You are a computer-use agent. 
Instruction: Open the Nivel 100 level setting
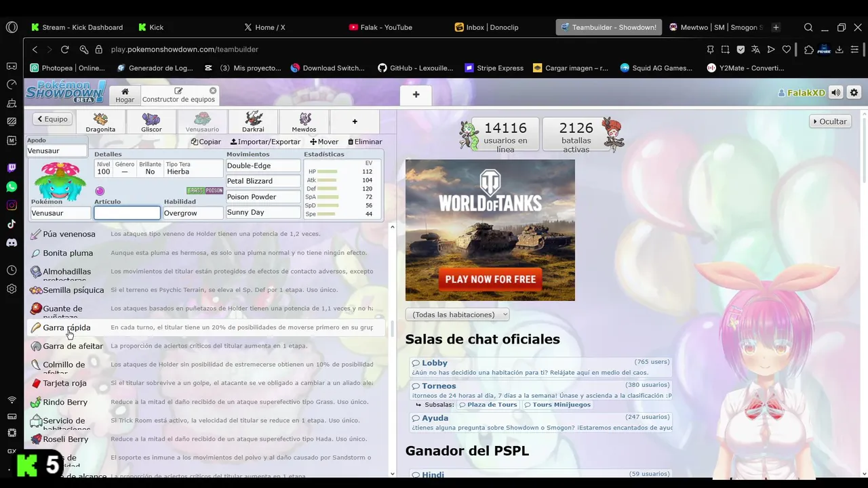click(104, 169)
